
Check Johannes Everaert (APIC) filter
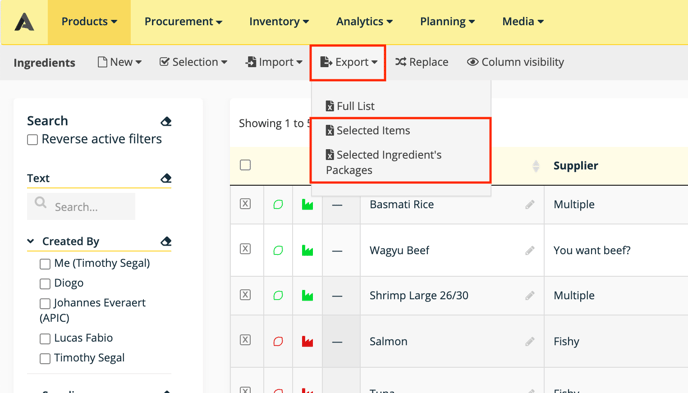click(x=45, y=304)
